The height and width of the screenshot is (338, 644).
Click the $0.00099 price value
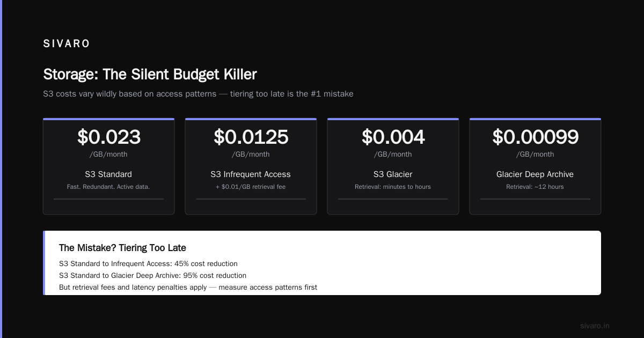coord(535,137)
